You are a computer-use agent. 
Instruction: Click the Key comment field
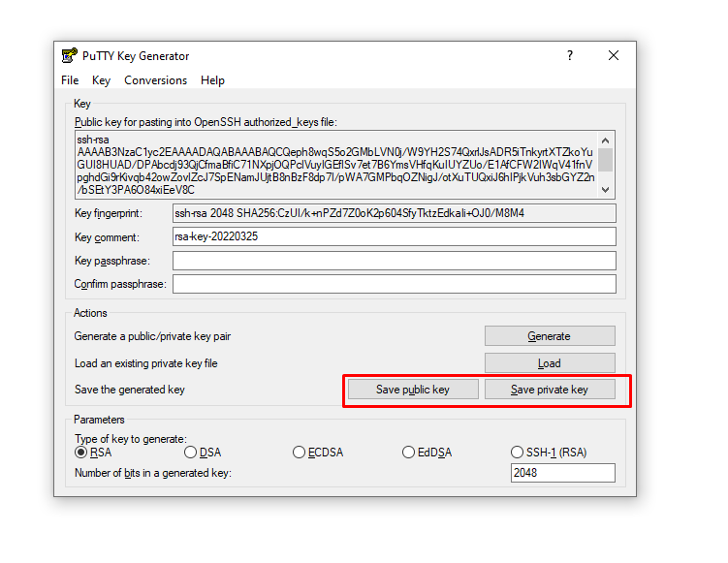[x=395, y=236]
